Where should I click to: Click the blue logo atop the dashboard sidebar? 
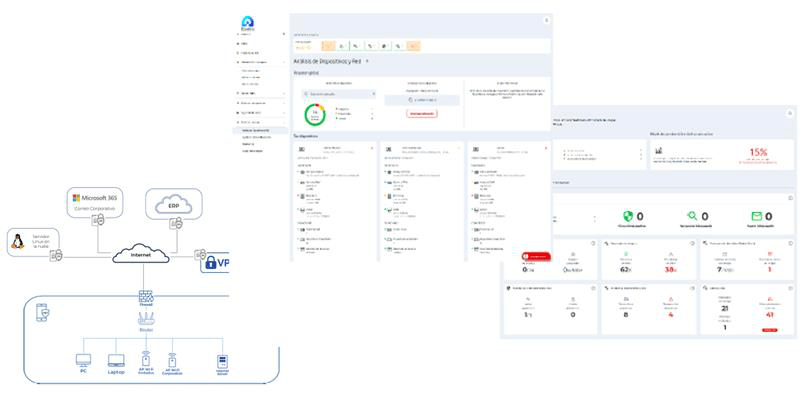[248, 21]
